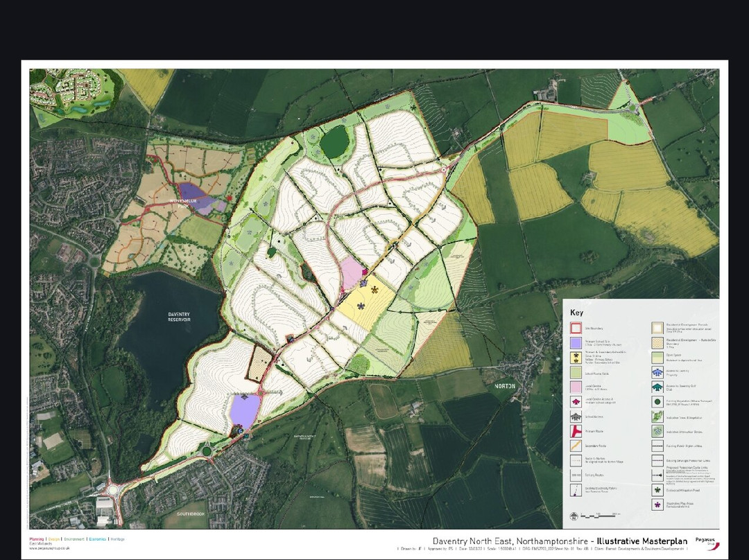749x560 pixels.
Task: Click the north arrow compass in key
Action: (x=575, y=516)
